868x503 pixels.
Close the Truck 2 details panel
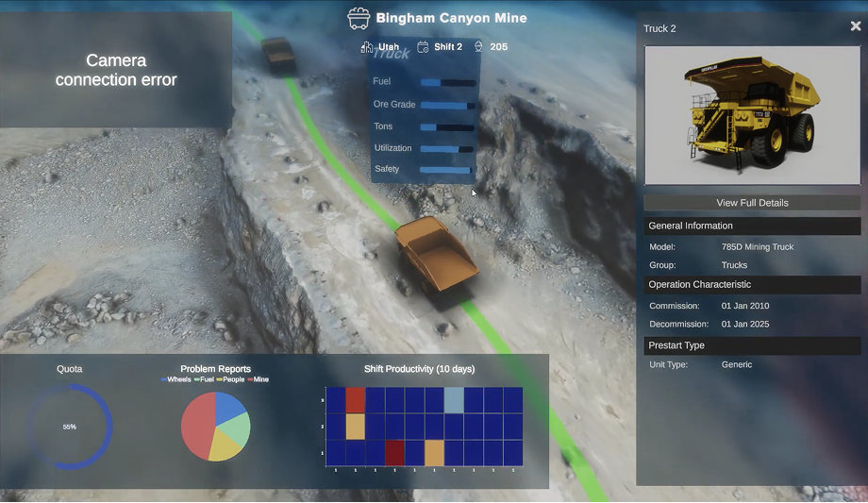856,26
